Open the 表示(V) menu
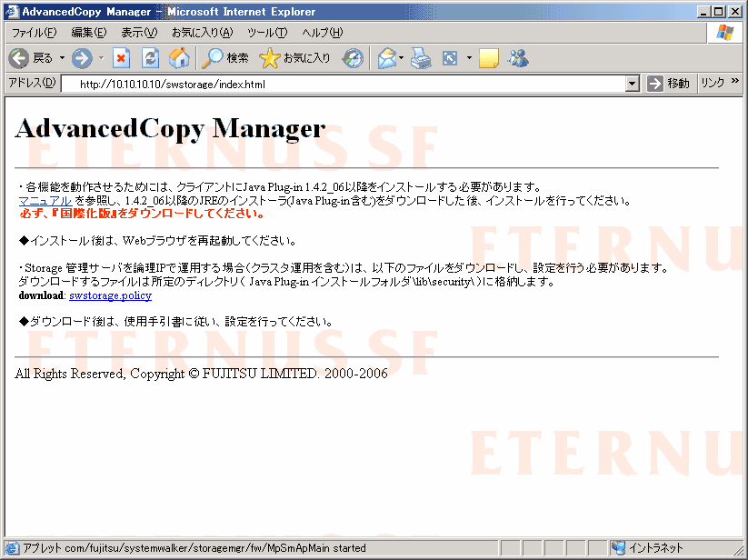The height and width of the screenshot is (560, 748). pos(139,33)
